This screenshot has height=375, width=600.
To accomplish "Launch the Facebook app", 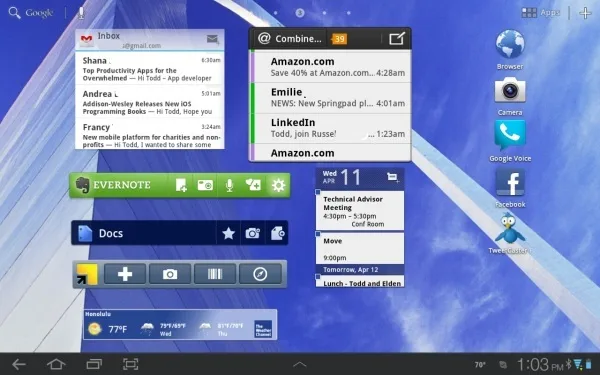I will (510, 188).
